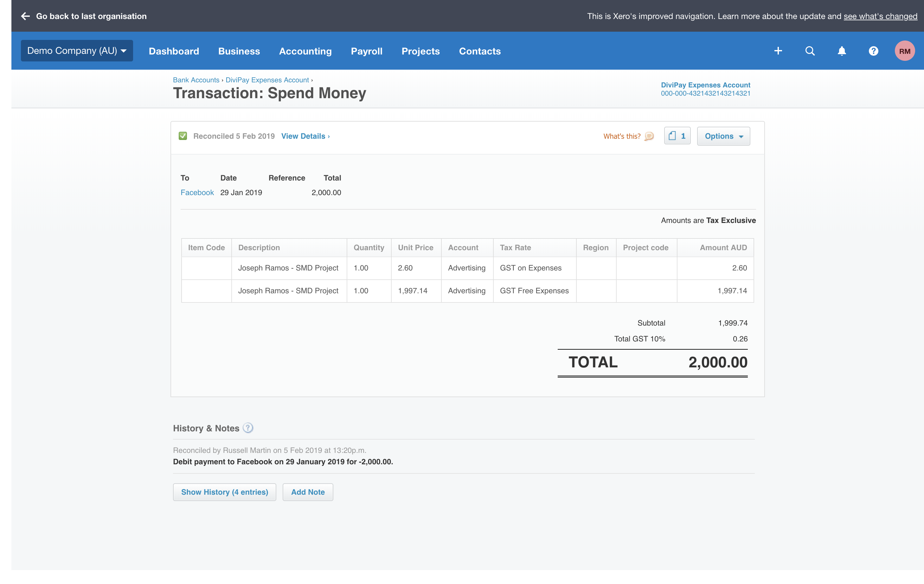The width and height of the screenshot is (924, 584).
Task: Click the Add Note button
Action: [x=307, y=492]
